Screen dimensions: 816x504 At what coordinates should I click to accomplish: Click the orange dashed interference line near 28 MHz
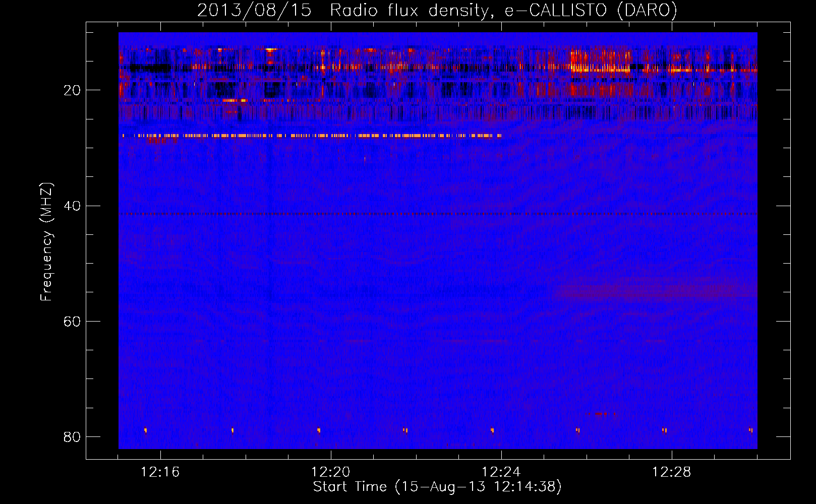(x=312, y=136)
